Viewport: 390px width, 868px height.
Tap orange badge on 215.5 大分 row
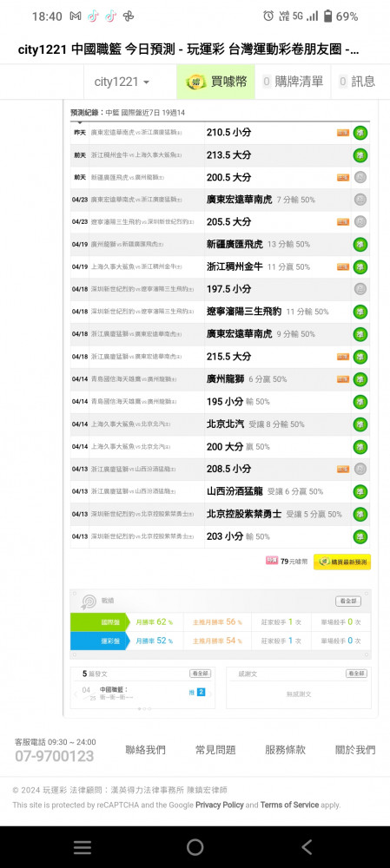pos(343,357)
